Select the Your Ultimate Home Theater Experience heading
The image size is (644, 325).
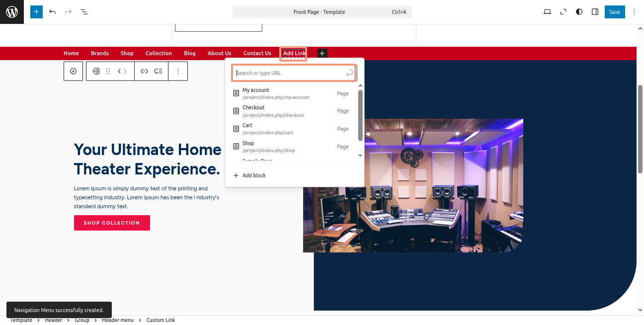pyautogui.click(x=148, y=159)
